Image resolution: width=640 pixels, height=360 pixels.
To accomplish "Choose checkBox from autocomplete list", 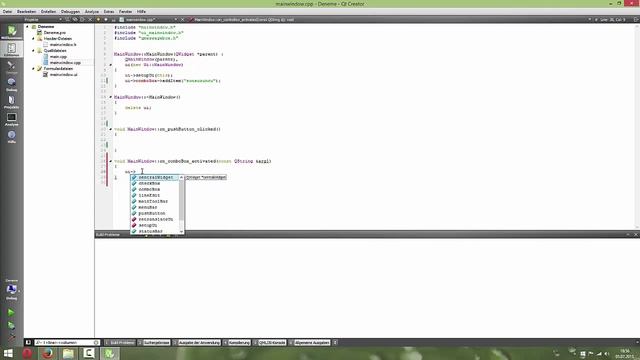I will click(x=155, y=184).
